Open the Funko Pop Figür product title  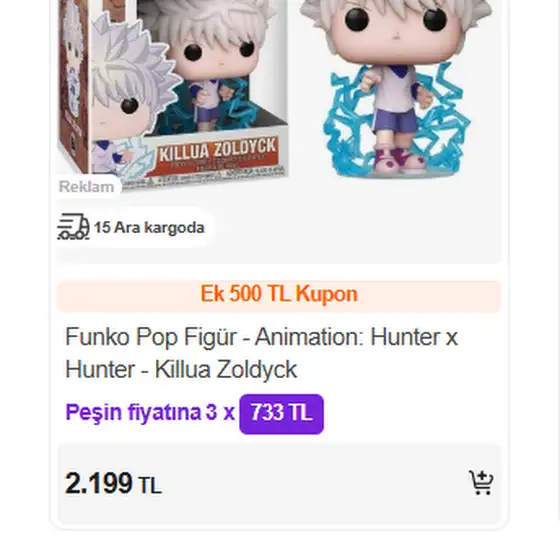point(261,353)
